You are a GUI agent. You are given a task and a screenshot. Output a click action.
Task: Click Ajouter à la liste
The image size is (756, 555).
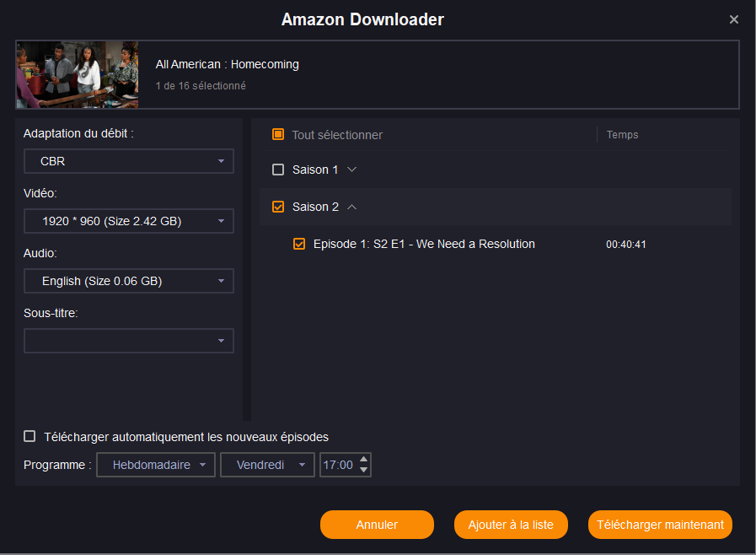point(511,525)
